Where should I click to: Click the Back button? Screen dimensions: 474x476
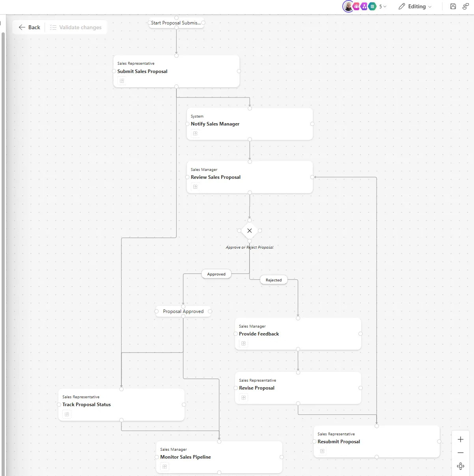click(x=29, y=27)
